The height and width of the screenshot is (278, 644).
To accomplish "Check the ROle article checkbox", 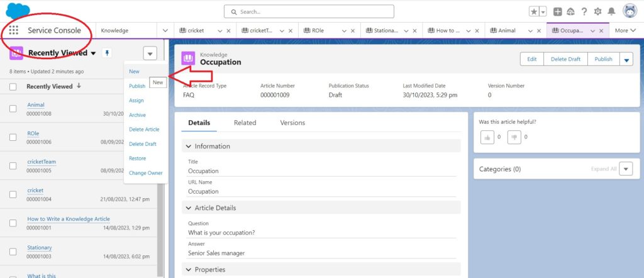I will (13, 138).
